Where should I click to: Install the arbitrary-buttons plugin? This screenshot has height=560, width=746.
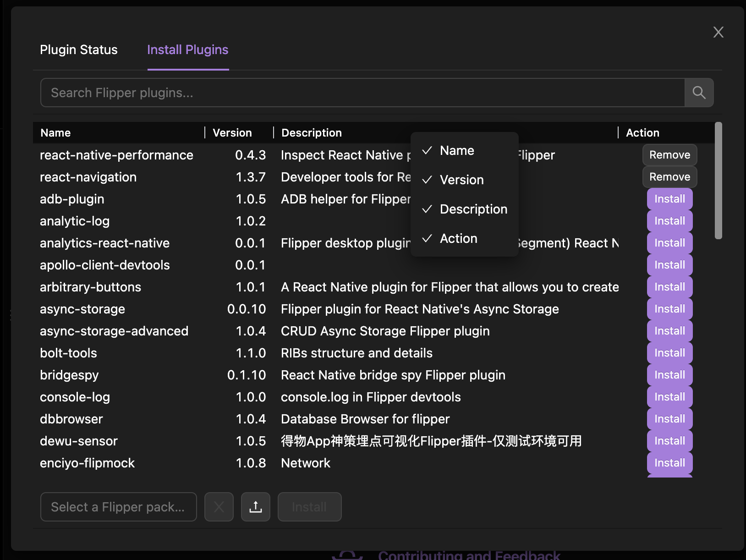tap(669, 287)
